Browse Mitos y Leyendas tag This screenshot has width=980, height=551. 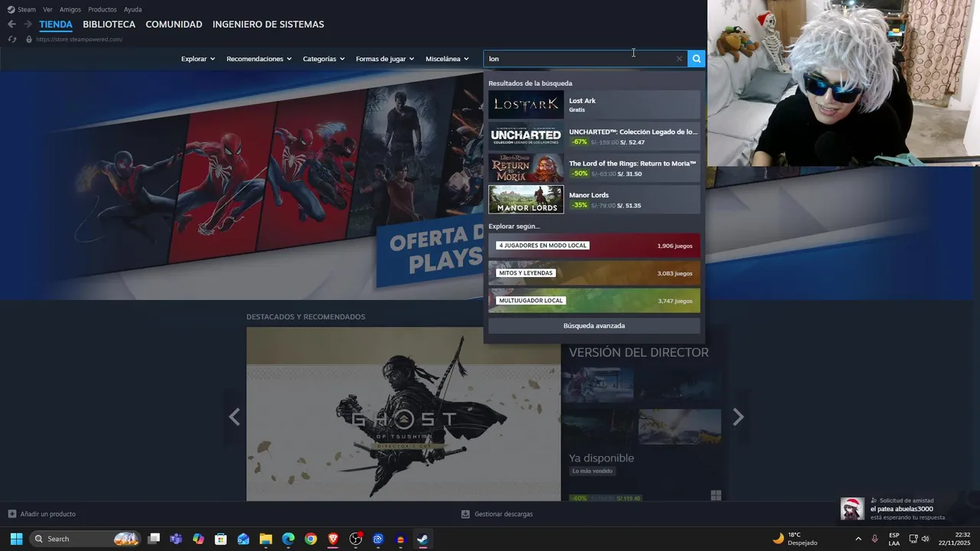(594, 273)
